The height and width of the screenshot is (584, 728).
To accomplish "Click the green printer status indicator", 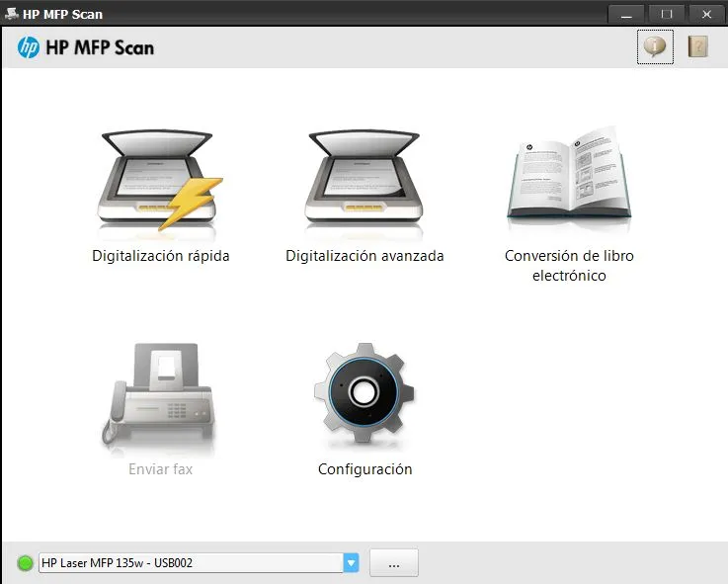I will pos(25,563).
